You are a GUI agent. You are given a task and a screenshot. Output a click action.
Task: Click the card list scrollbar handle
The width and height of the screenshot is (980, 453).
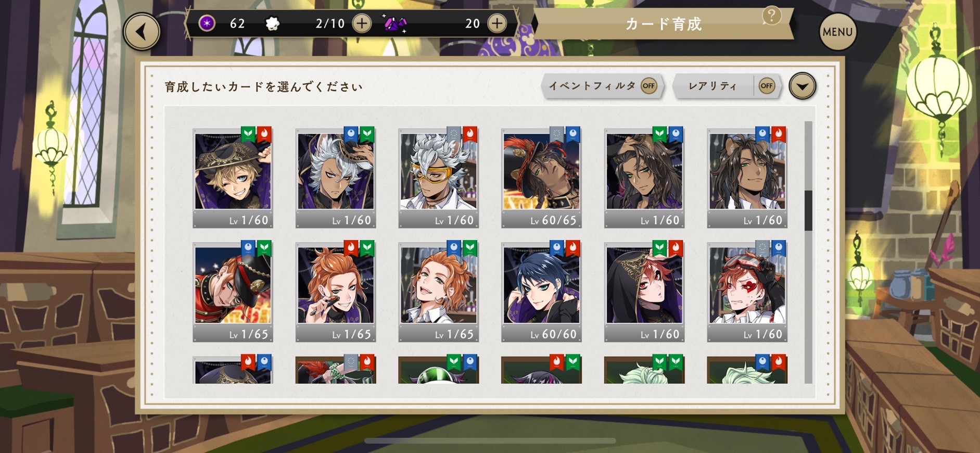click(x=808, y=210)
